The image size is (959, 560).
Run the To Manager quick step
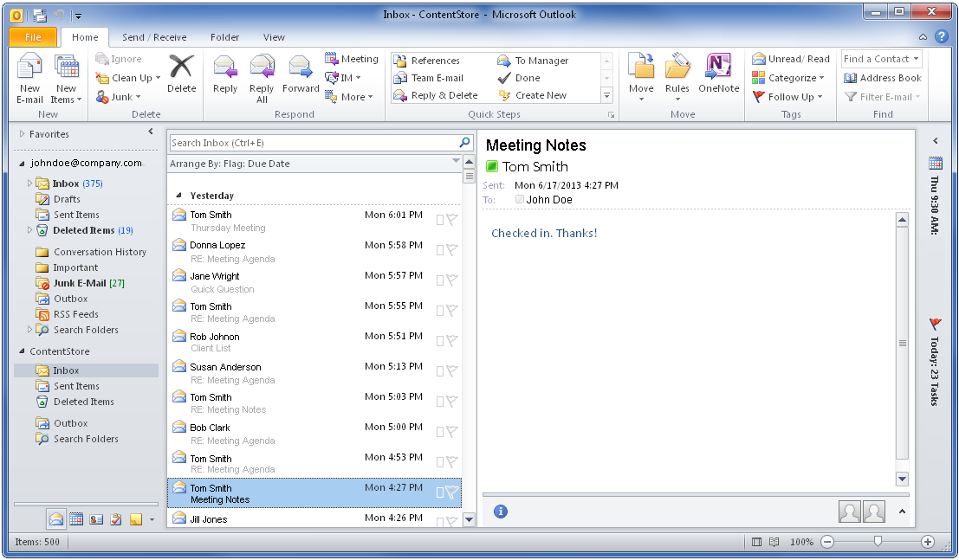coord(533,61)
